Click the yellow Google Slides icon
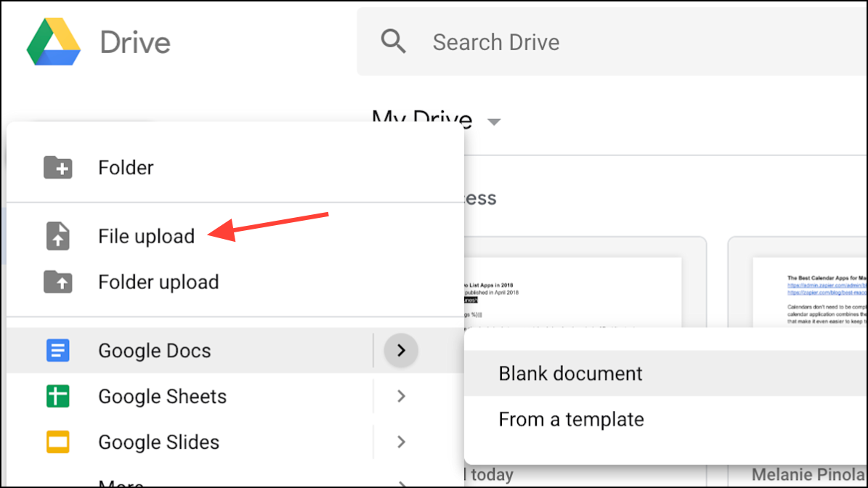 click(58, 442)
